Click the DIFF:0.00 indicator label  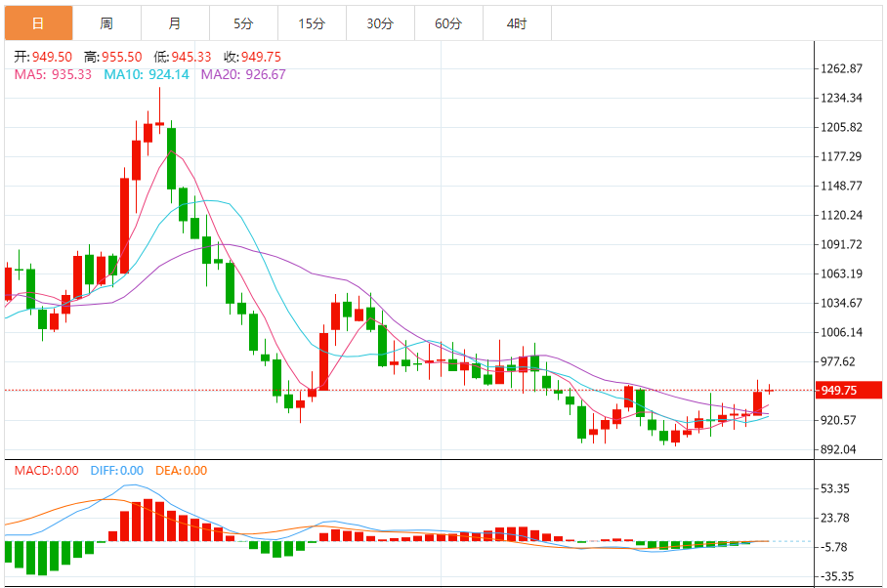point(117,471)
